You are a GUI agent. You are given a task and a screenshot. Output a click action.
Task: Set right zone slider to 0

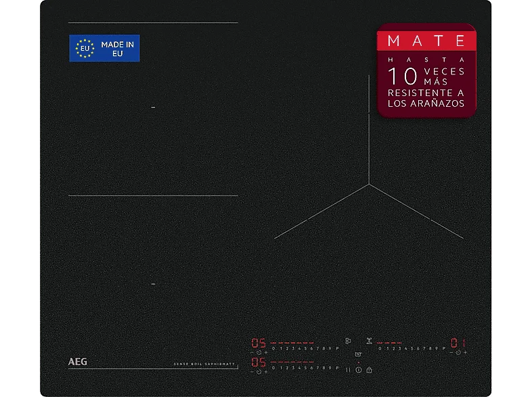pyautogui.click(x=380, y=348)
